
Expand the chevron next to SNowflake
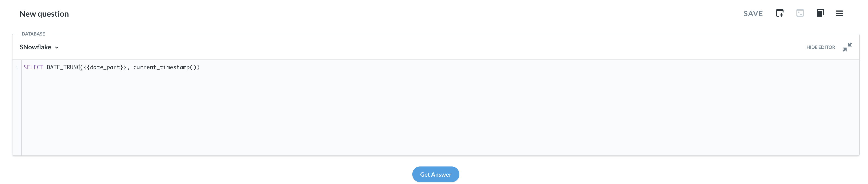(57, 47)
